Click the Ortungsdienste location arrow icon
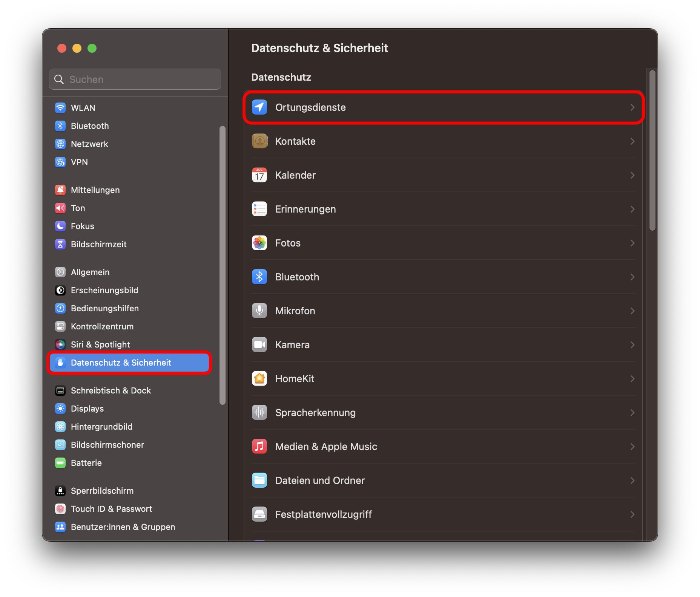Image resolution: width=700 pixels, height=597 pixels. [x=259, y=107]
